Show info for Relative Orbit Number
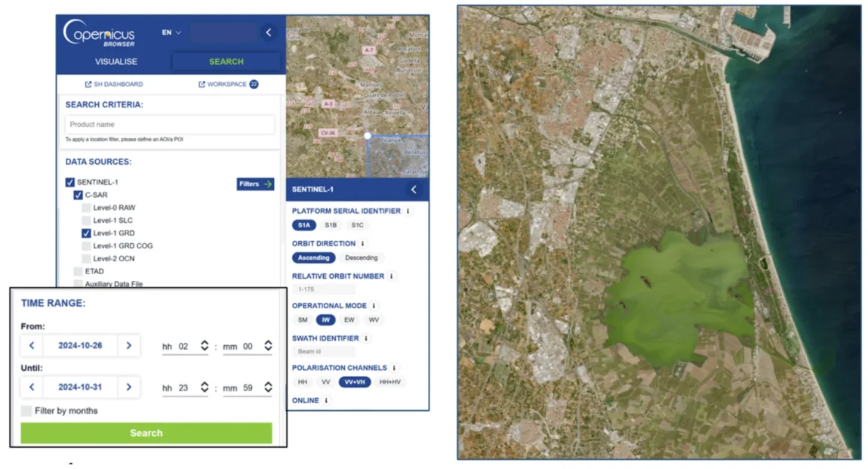The height and width of the screenshot is (469, 868). 392,276
